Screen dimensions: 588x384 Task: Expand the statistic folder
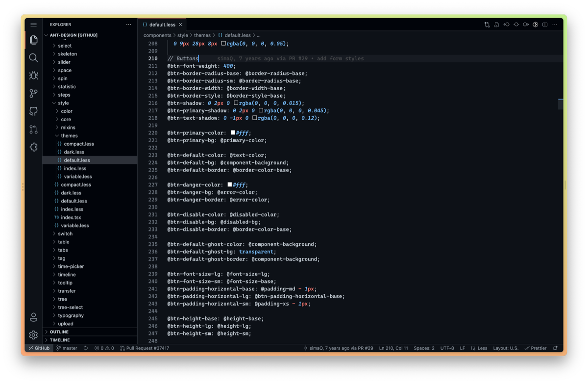click(90, 87)
